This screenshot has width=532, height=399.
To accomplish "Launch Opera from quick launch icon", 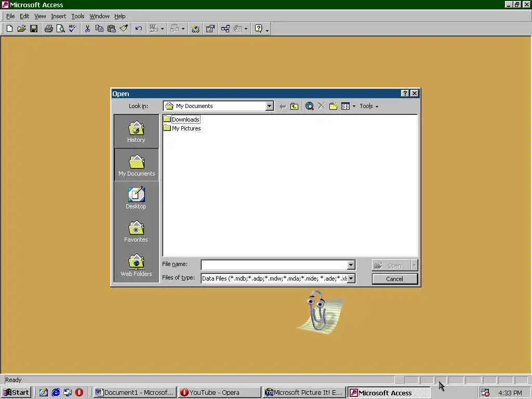I will tap(79, 393).
